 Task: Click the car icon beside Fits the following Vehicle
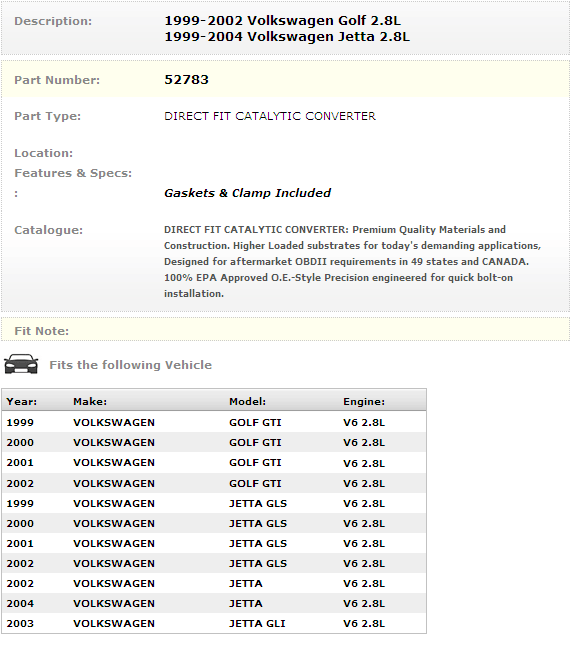(x=21, y=364)
